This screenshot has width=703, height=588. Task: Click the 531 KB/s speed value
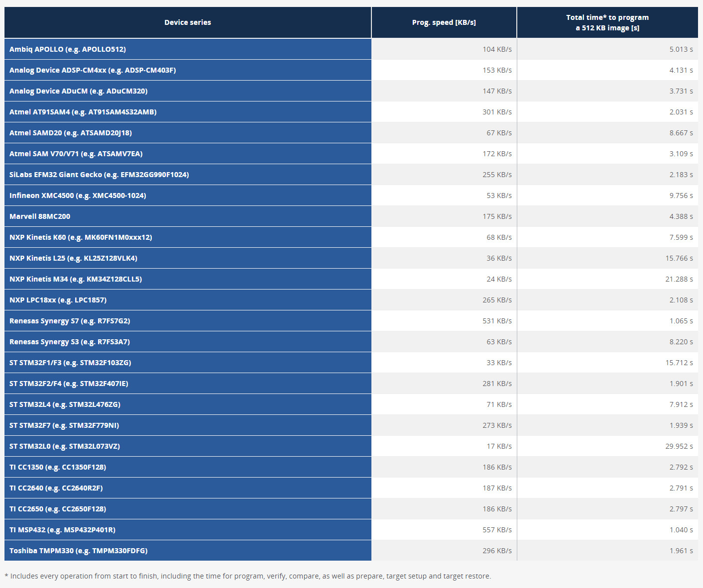[497, 321]
